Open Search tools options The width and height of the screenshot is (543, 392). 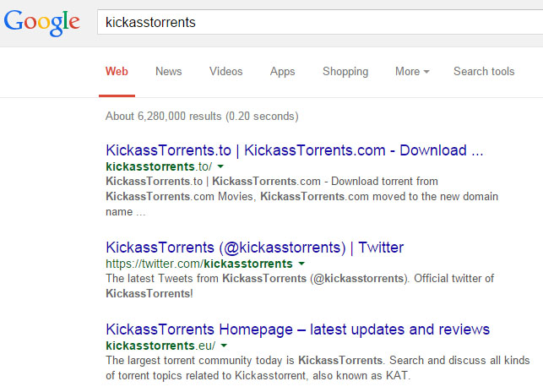(484, 72)
